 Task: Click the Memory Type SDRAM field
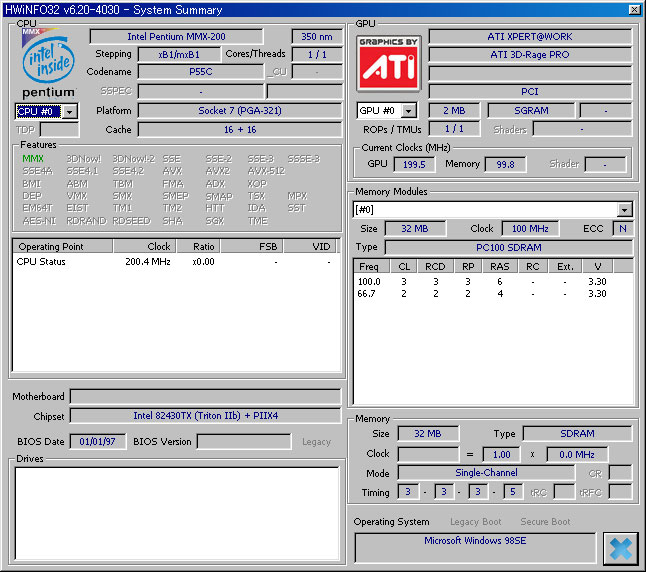pyautogui.click(x=577, y=434)
